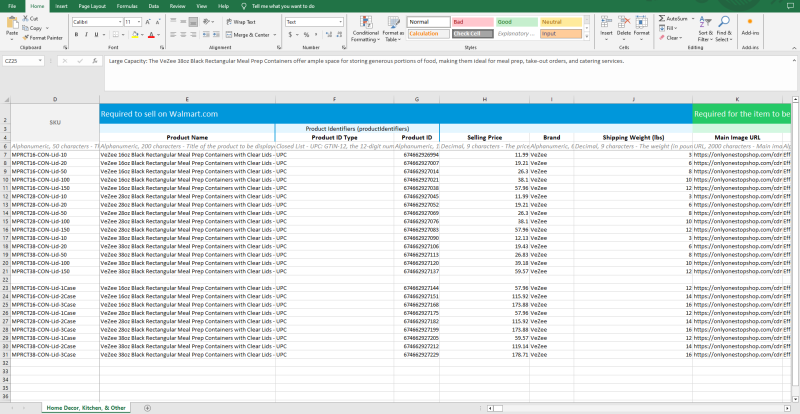The height and width of the screenshot is (414, 800).
Task: Apply the Bad cell style
Action: pos(473,22)
